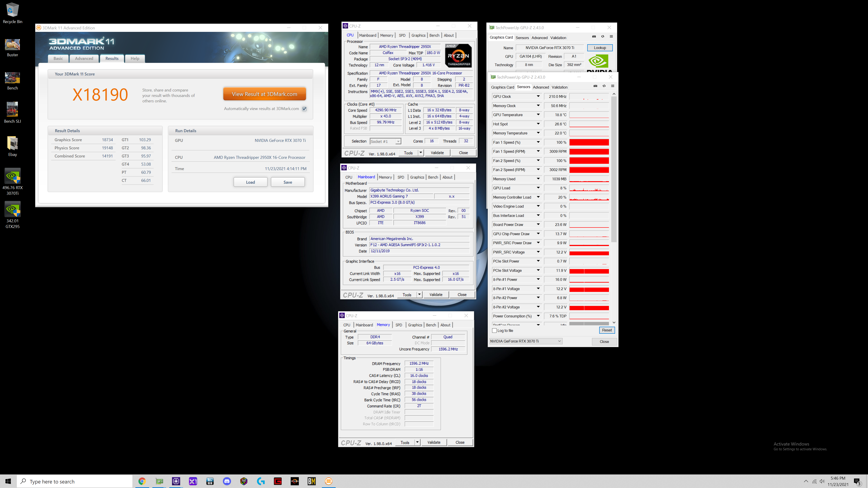The width and height of the screenshot is (868, 488).
Task: Click scroll down arrow in GPU-Z Sensors list
Action: click(614, 323)
